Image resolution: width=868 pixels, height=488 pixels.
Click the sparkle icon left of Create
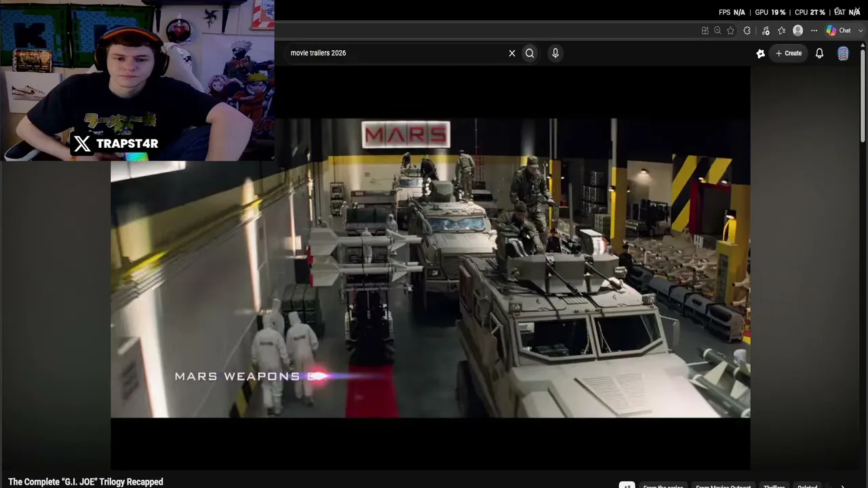[761, 53]
